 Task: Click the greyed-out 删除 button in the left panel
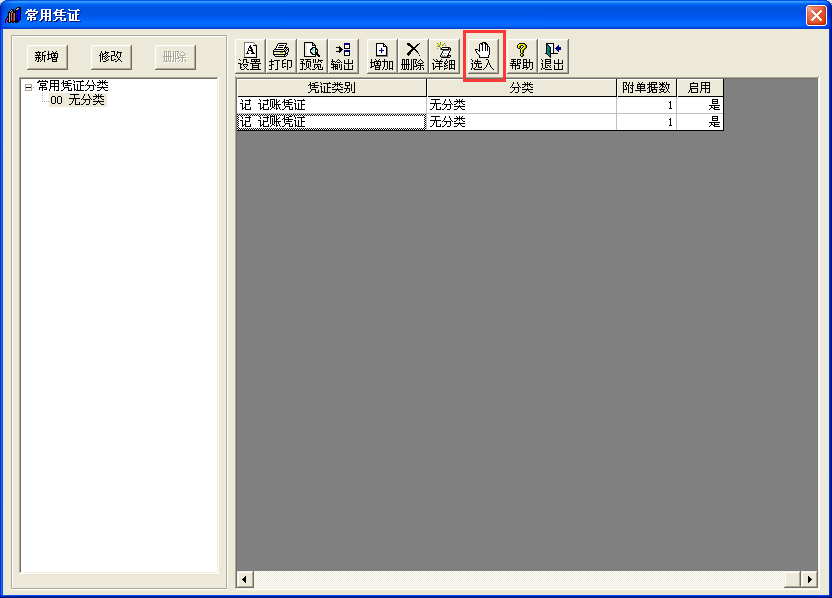(x=175, y=57)
